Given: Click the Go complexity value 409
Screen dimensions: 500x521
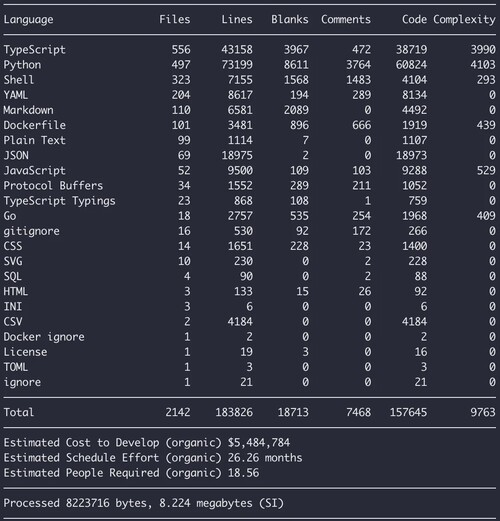Looking at the screenshot, I should point(486,216).
